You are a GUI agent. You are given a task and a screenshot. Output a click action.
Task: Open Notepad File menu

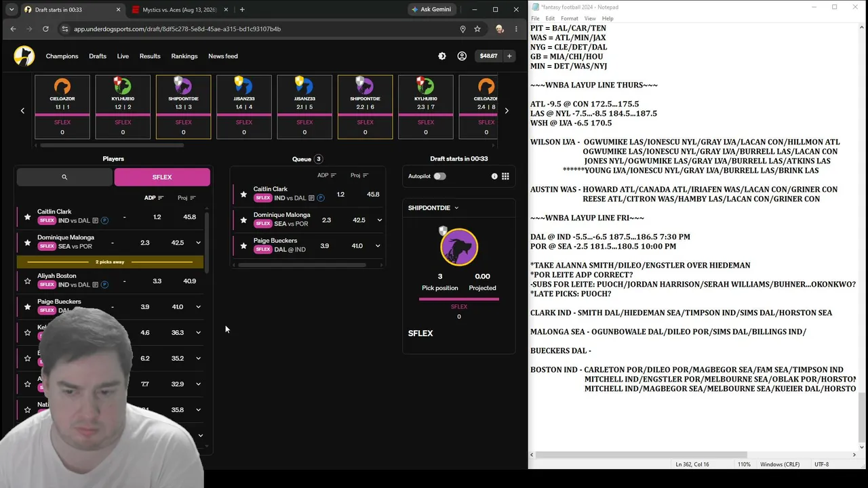pos(536,18)
